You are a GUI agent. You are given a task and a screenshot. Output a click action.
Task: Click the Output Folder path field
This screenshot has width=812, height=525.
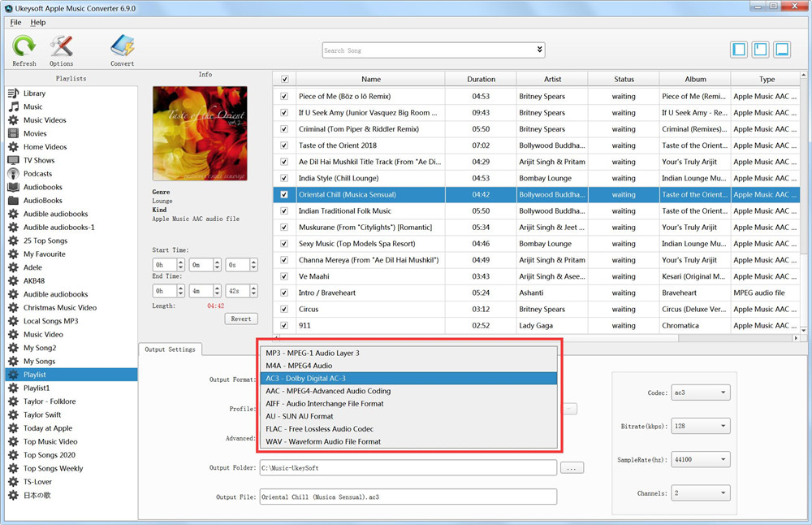(x=408, y=468)
